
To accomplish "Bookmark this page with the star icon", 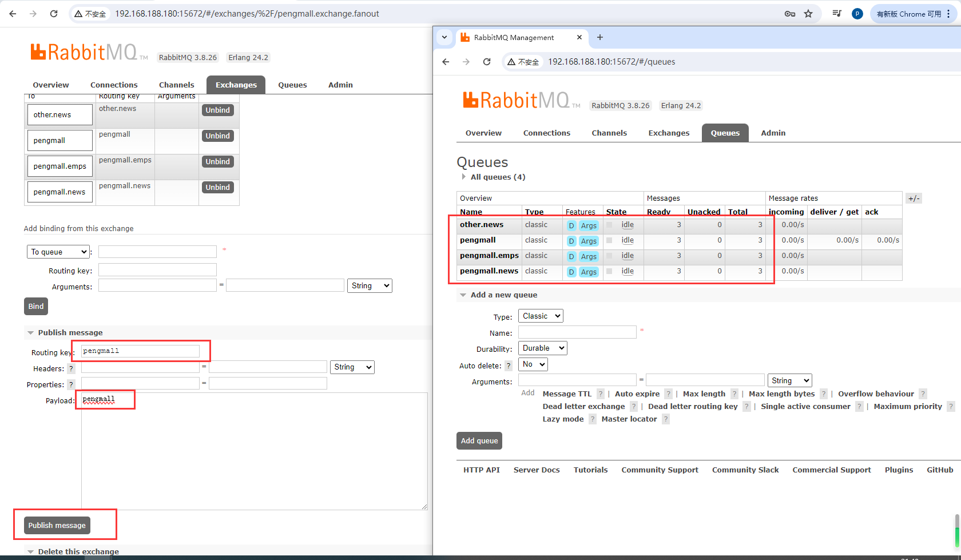I will [808, 14].
